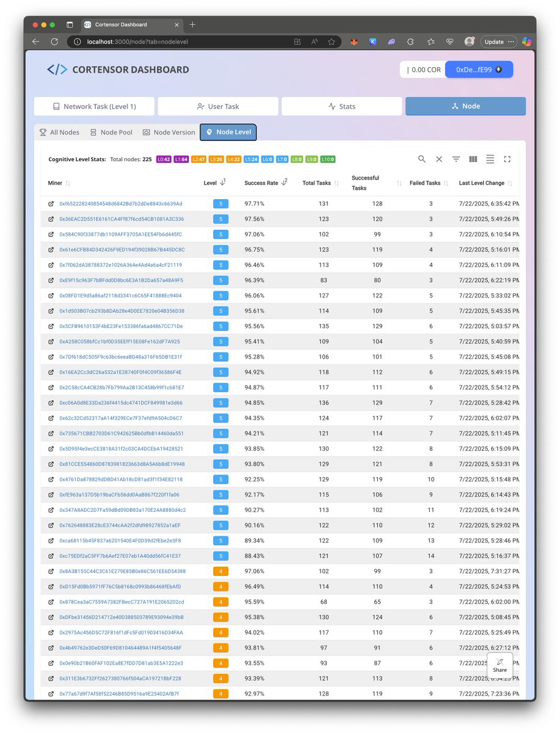The width and height of the screenshot is (560, 733).
Task: Click the green L10:0 level badge
Action: (328, 159)
